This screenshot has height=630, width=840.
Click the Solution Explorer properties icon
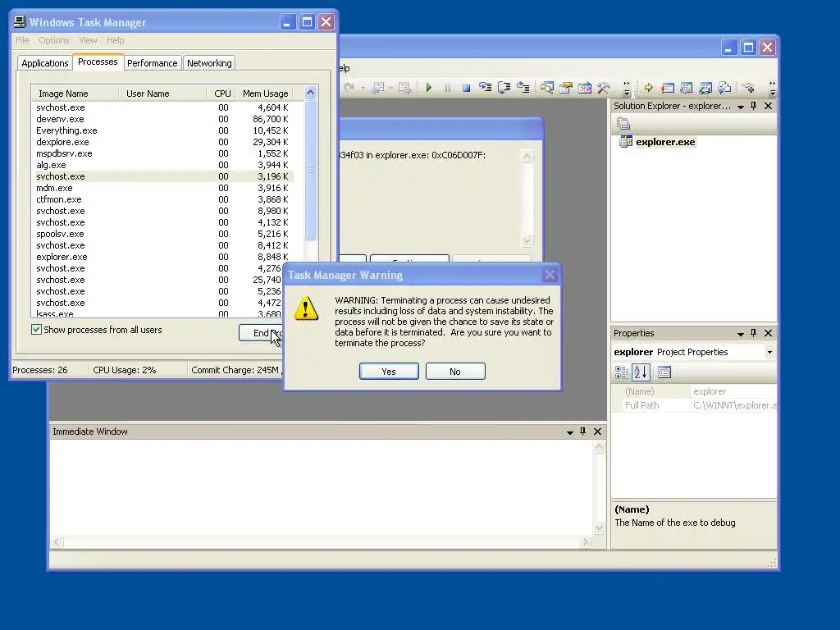(623, 125)
